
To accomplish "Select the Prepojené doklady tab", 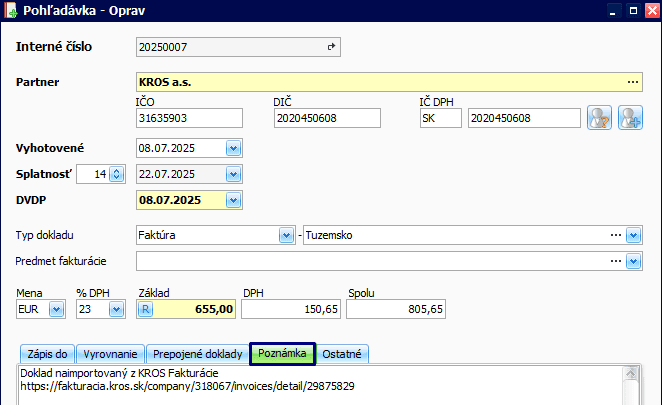I will coord(197,354).
